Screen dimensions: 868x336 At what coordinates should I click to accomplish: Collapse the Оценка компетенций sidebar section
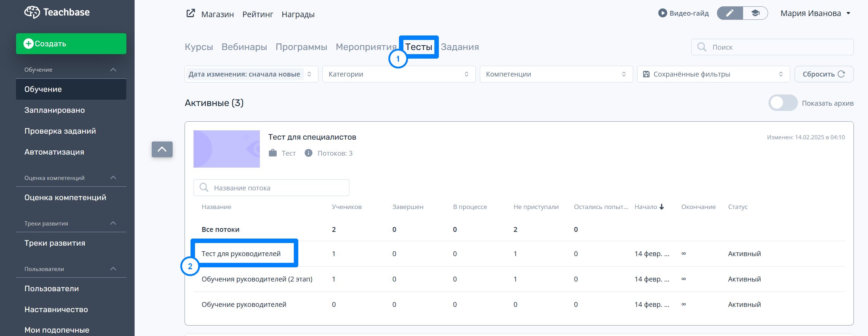[x=113, y=178]
